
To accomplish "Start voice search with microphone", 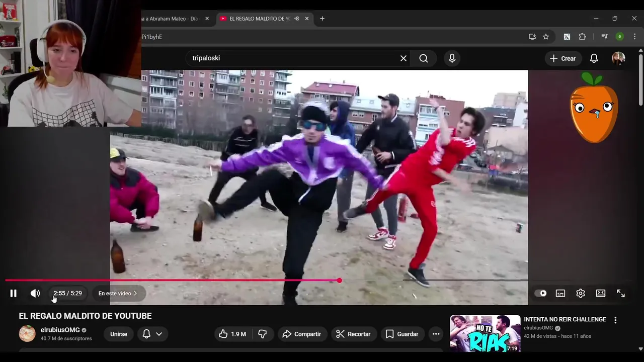I will point(452,58).
